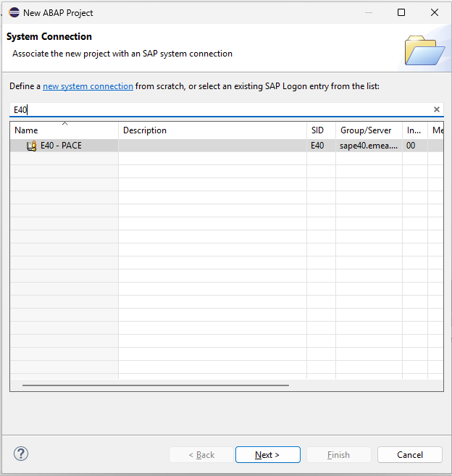Click the Cancel button

pos(410,454)
